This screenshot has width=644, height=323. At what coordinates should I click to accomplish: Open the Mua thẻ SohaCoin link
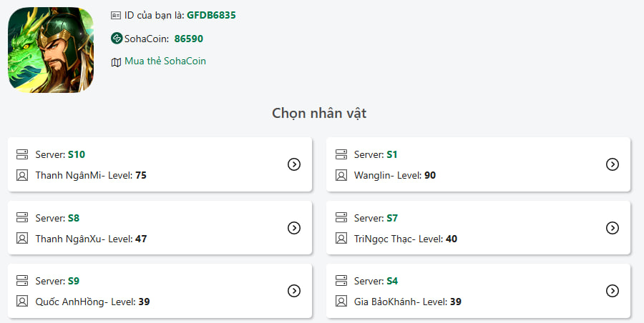165,61
